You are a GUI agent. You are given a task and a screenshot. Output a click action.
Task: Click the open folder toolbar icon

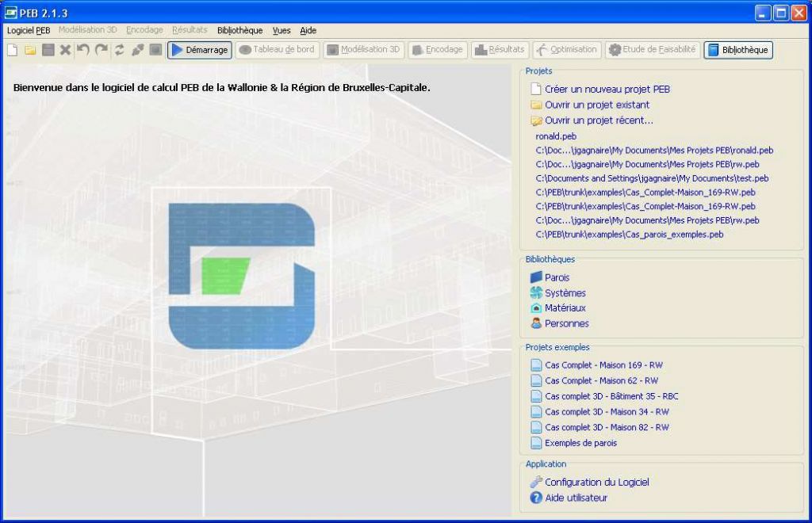[x=30, y=50]
